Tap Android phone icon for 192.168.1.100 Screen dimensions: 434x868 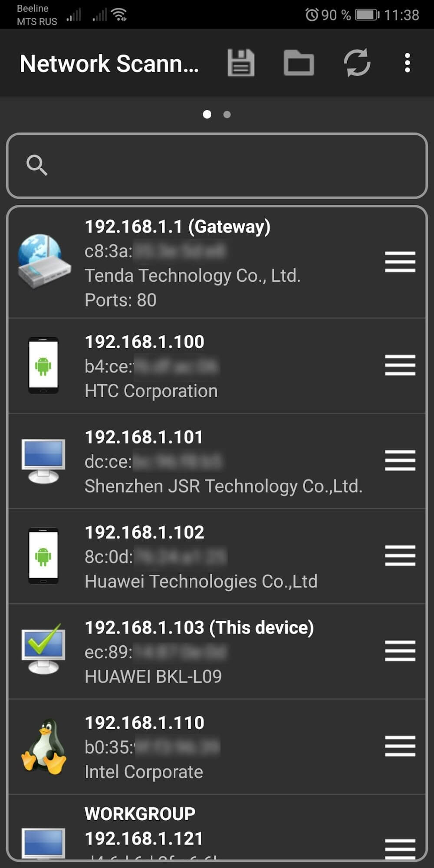pyautogui.click(x=43, y=365)
